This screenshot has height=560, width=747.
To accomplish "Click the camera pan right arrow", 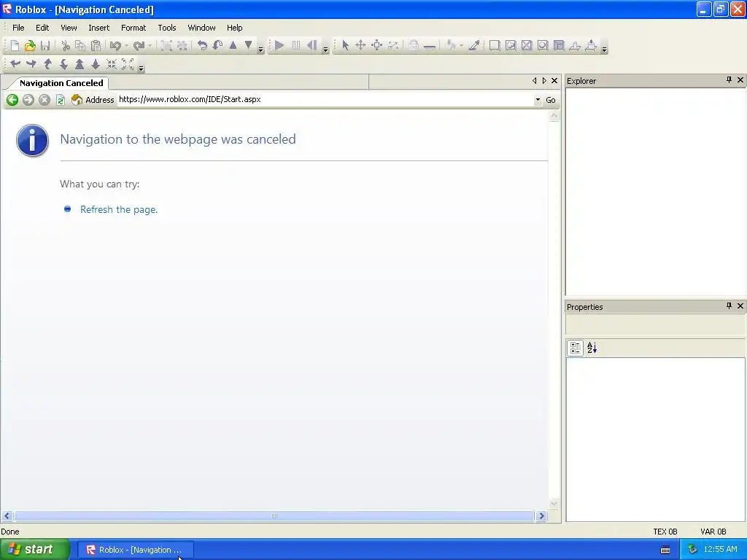I will (31, 64).
